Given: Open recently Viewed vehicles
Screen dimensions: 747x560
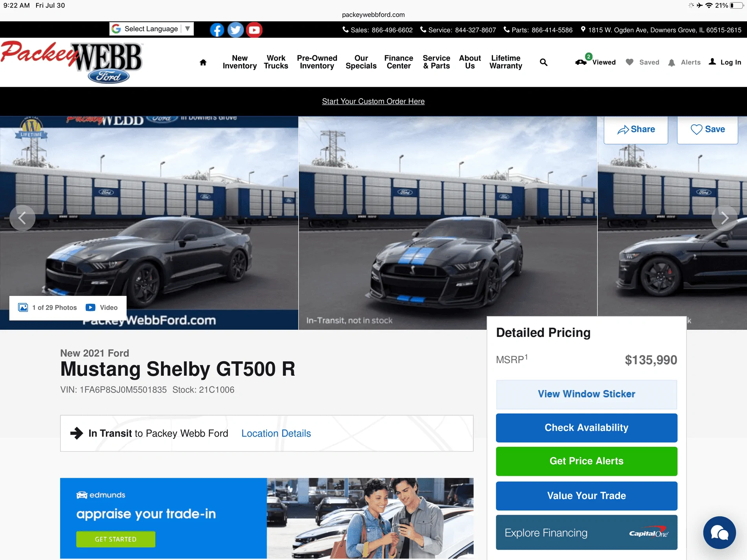Looking at the screenshot, I should click(595, 62).
